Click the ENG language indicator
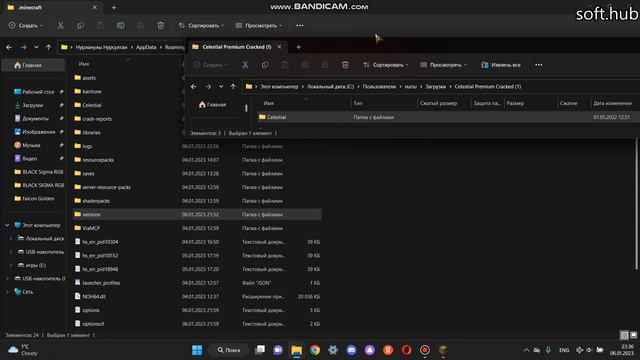The width and height of the screenshot is (640, 360). [564, 350]
